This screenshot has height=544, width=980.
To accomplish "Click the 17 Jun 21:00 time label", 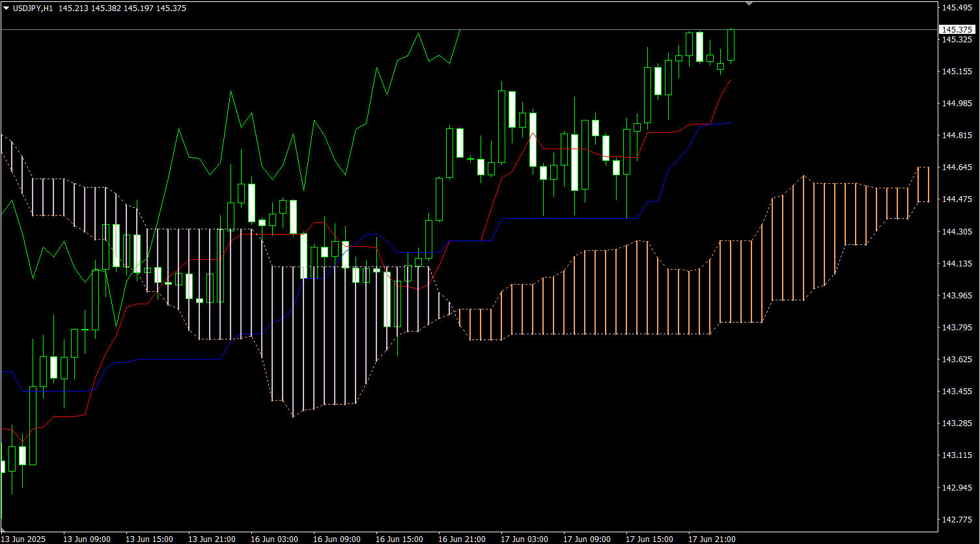I will click(712, 539).
